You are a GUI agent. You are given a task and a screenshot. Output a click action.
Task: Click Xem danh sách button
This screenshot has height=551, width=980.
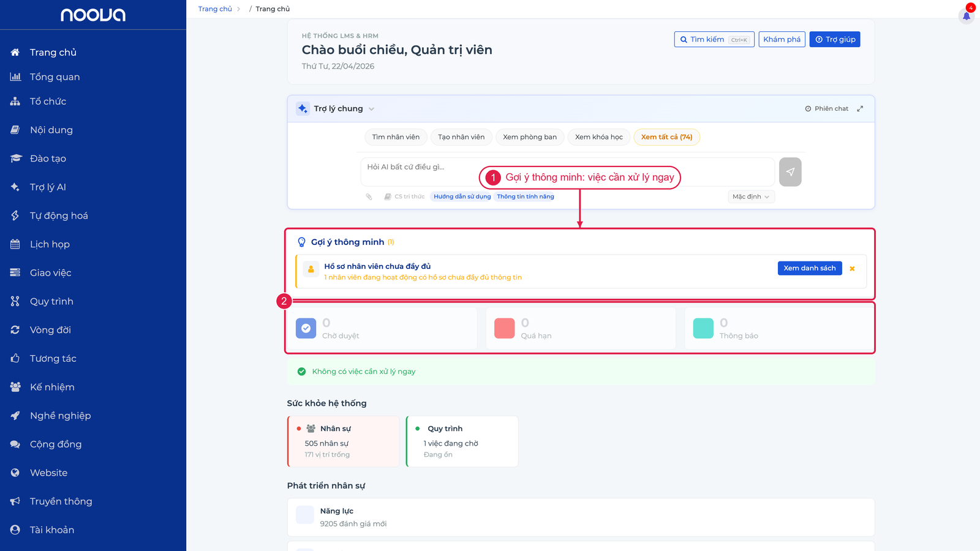coord(810,268)
